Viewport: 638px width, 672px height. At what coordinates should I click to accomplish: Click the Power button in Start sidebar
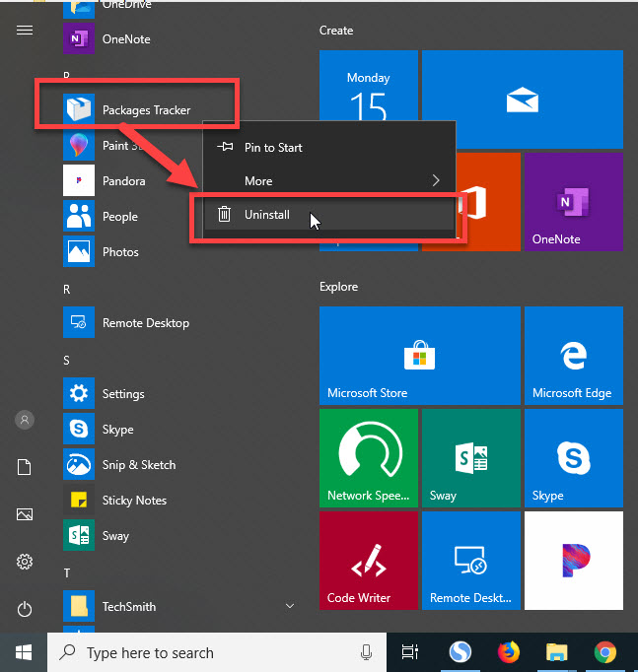point(25,609)
